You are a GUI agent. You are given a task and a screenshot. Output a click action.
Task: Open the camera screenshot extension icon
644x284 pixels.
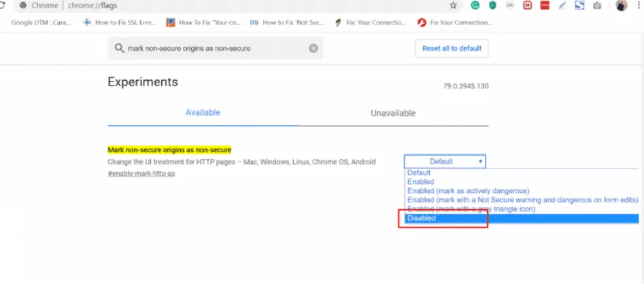point(597,5)
